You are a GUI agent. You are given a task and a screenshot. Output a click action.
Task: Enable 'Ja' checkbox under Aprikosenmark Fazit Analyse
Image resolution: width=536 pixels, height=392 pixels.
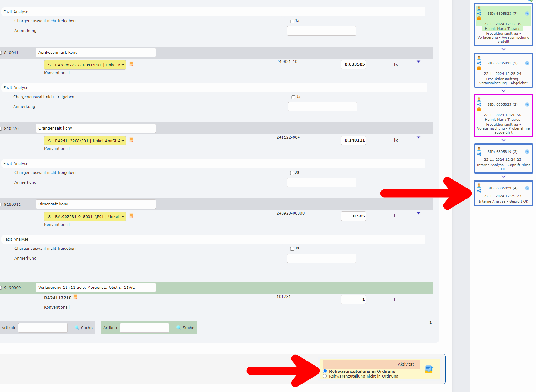tap(293, 97)
